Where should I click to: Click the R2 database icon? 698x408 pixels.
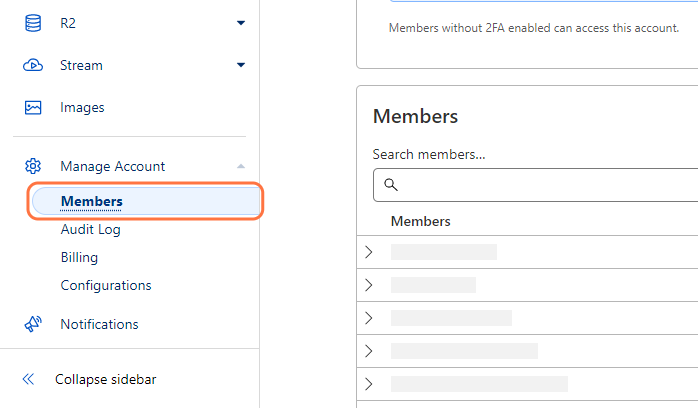pyautogui.click(x=33, y=23)
